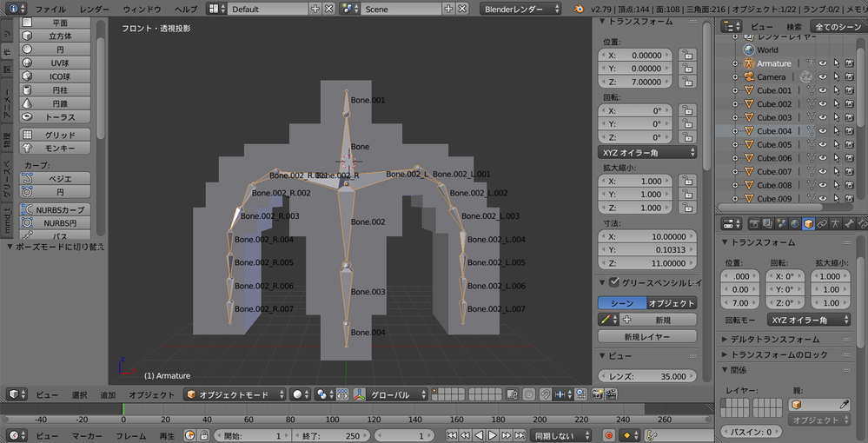Viewport: 868px width, 443px height.
Task: Add a Torus mesh
Action: 54,116
